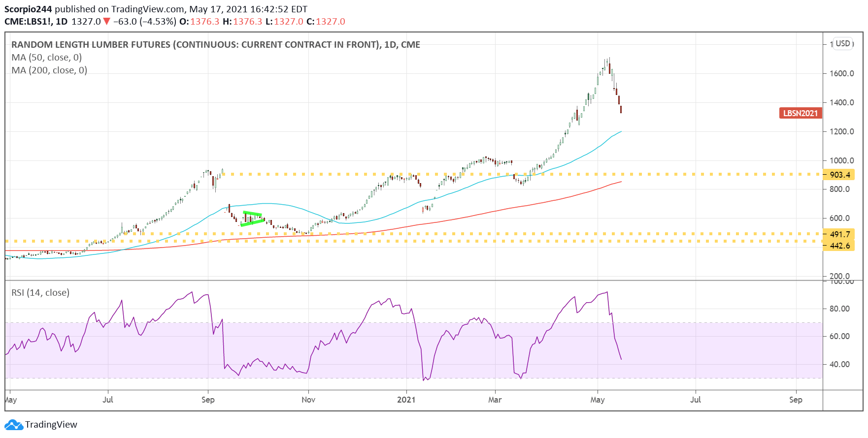Screen dimensions: 868x438
Task: Click the green triangle pattern drawing
Action: pos(252,219)
